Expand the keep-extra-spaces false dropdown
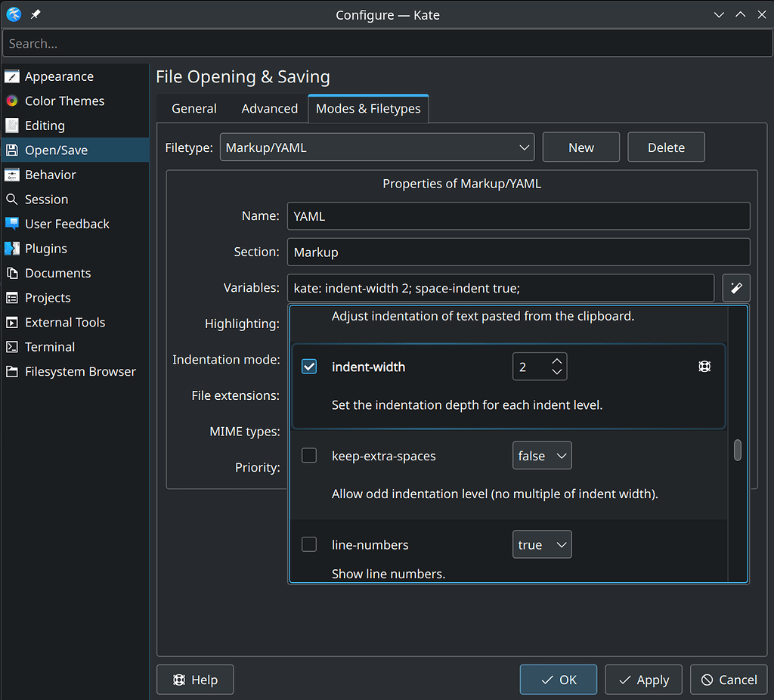 coord(542,456)
